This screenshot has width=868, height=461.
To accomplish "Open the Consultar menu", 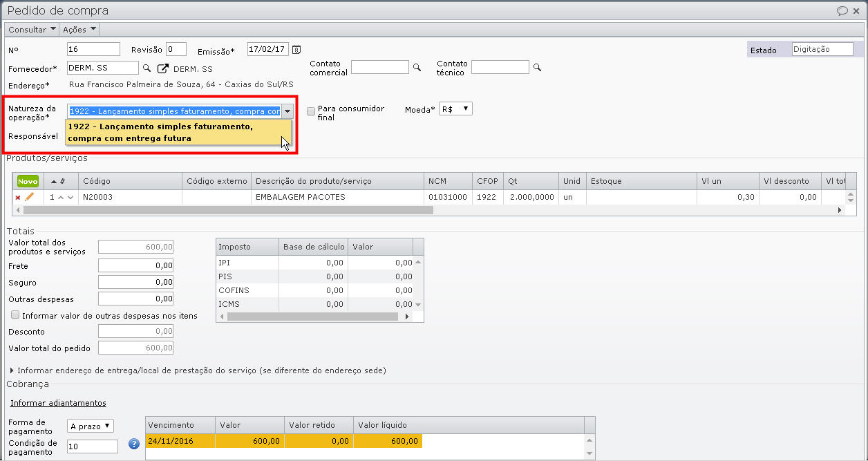I will (32, 30).
